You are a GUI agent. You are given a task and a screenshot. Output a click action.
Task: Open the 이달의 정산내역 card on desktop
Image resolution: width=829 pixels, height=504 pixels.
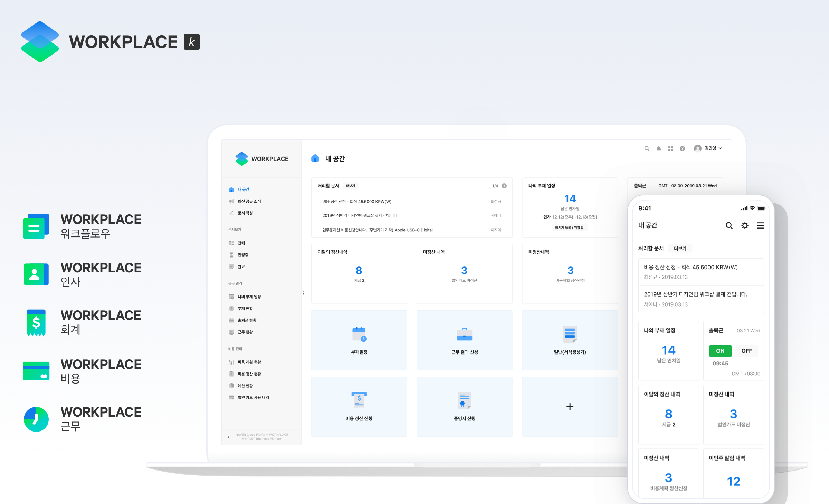click(359, 274)
